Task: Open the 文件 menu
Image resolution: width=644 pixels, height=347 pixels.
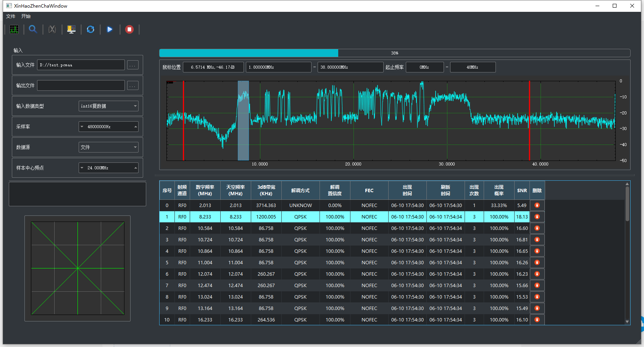Action: click(11, 16)
